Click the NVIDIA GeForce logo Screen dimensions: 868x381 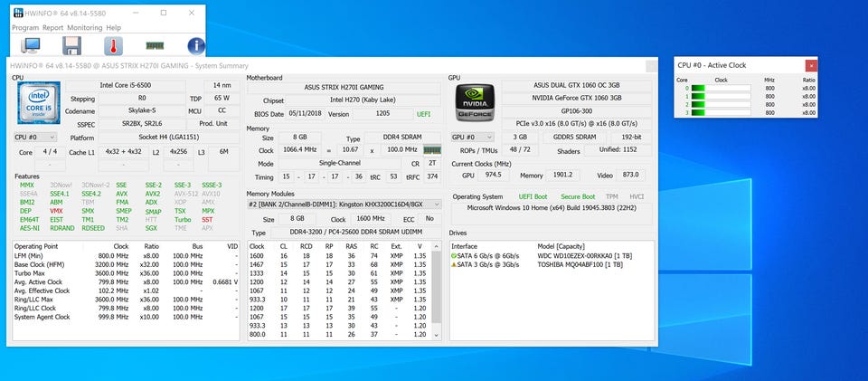coord(475,102)
